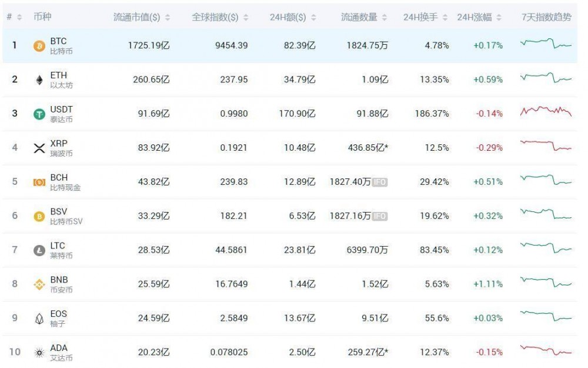Screen dimensions: 588x368
Task: Click the IFO badge in BSV row
Action: (x=380, y=217)
